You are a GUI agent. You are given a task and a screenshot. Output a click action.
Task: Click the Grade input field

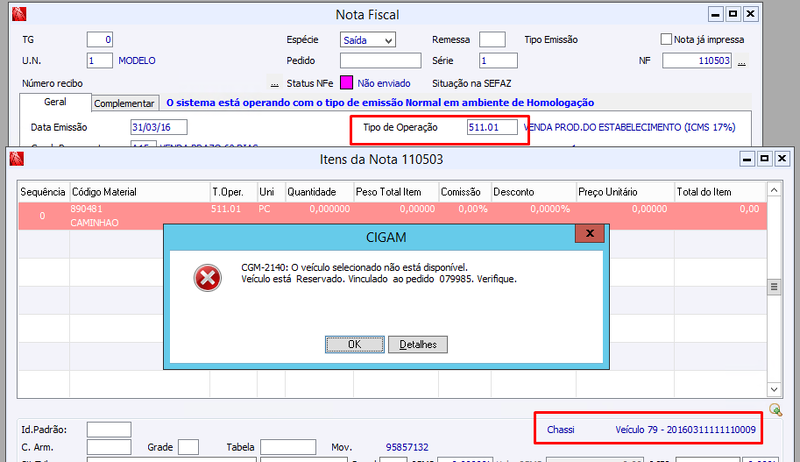point(188,447)
